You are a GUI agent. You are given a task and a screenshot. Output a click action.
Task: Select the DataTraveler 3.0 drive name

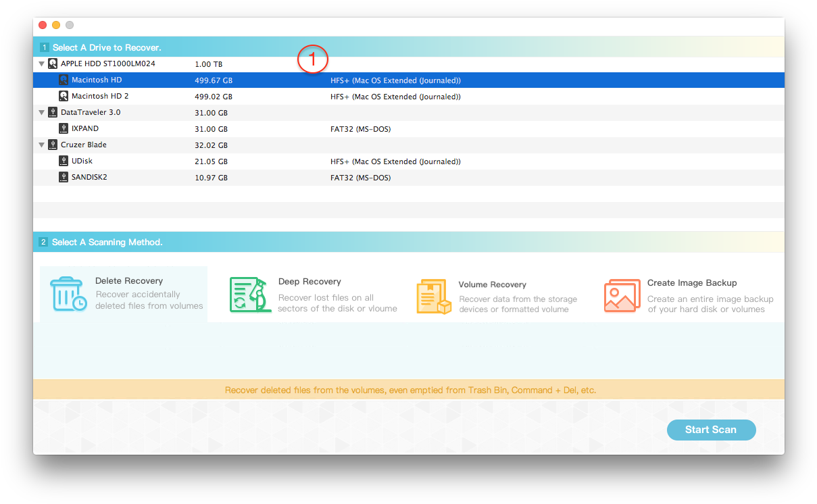tap(91, 112)
